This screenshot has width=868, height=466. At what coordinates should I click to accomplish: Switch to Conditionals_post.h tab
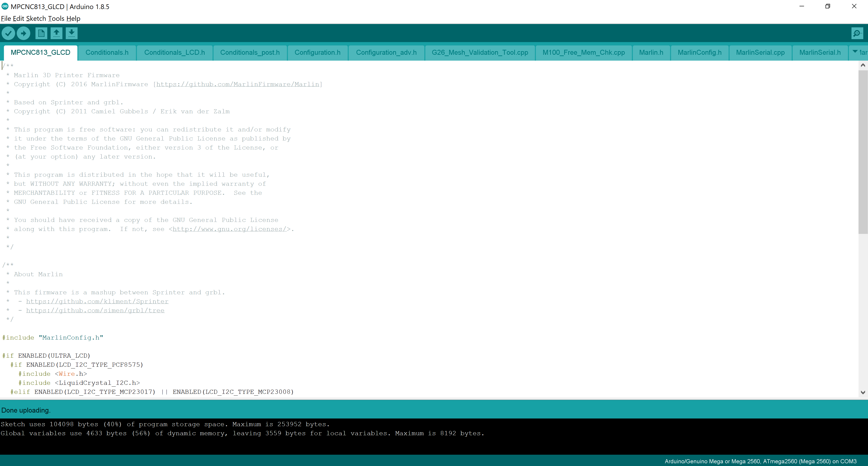click(x=250, y=53)
